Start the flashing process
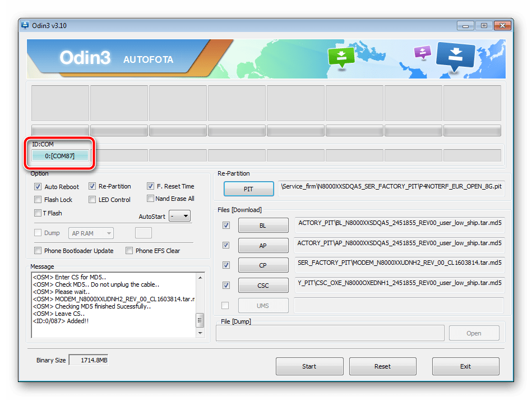 click(309, 366)
